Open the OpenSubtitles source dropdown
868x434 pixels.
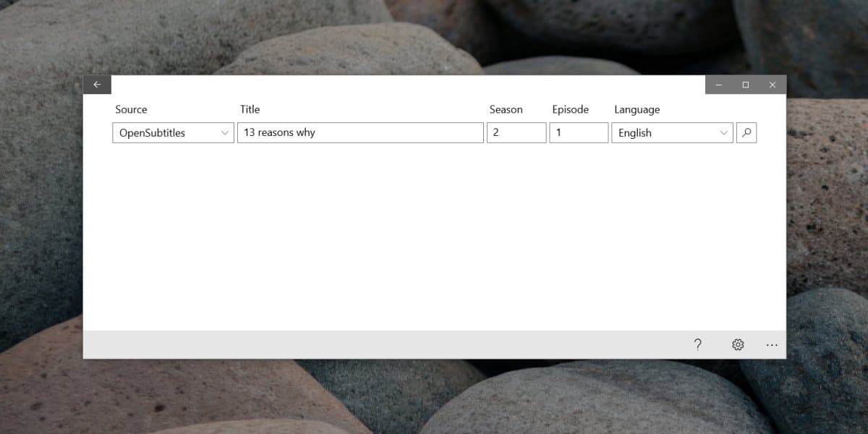(x=174, y=132)
